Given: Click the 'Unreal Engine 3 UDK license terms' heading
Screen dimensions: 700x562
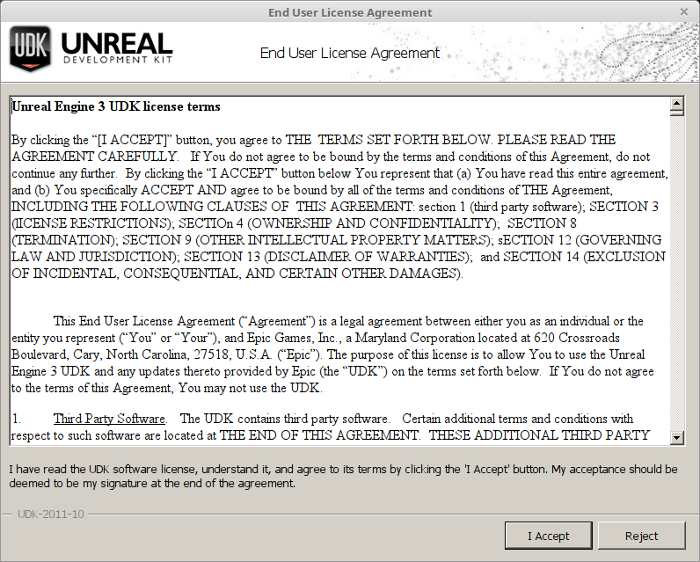Looking at the screenshot, I should point(116,107).
